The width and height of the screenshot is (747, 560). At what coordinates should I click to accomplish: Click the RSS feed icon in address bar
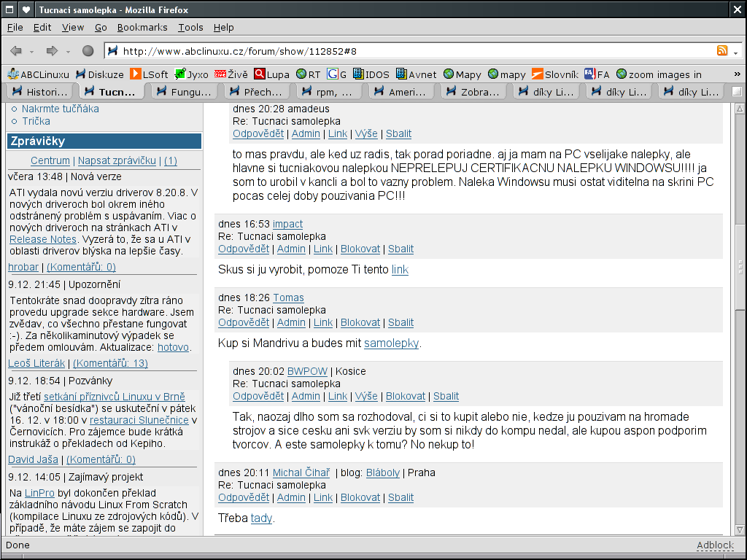pos(722,51)
